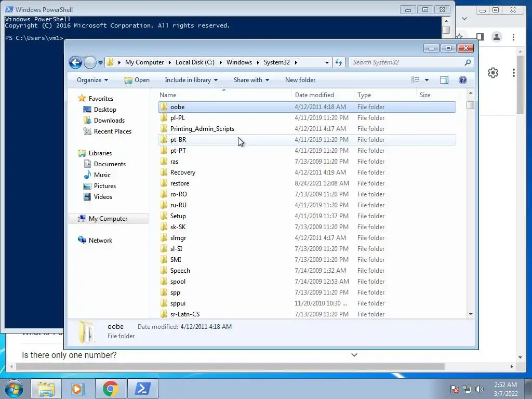Viewport: 532px width, 399px height.
Task: Open the Pictures library
Action: [104, 186]
